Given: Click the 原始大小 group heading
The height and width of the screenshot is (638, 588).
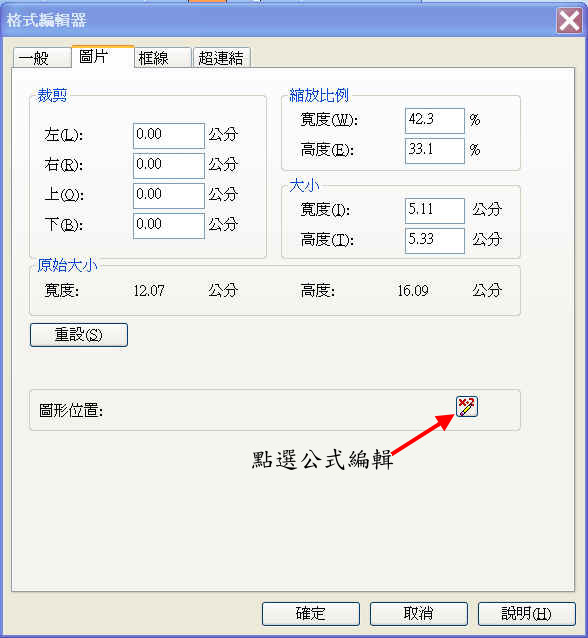Looking at the screenshot, I should 67,265.
